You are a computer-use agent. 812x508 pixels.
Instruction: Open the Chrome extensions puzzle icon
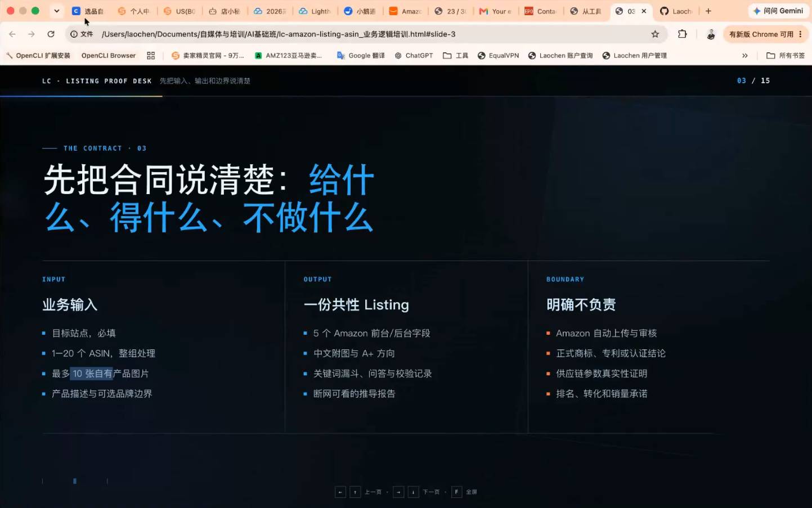click(x=682, y=34)
